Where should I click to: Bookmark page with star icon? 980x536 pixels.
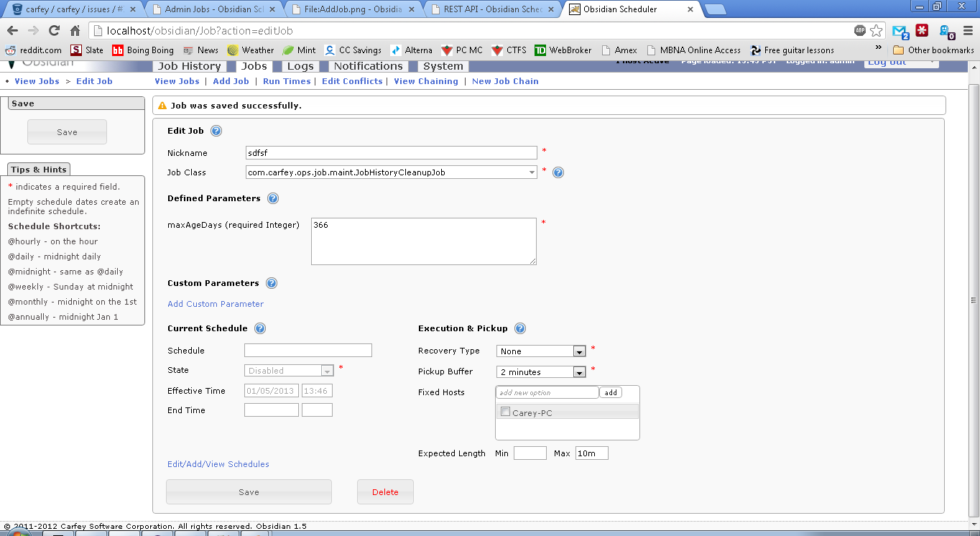[877, 31]
